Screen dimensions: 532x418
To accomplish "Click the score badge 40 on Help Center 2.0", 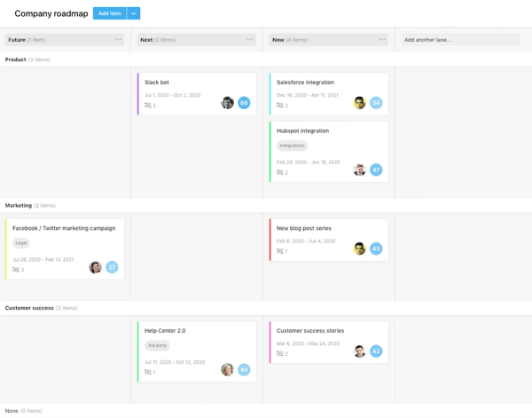I will point(244,370).
